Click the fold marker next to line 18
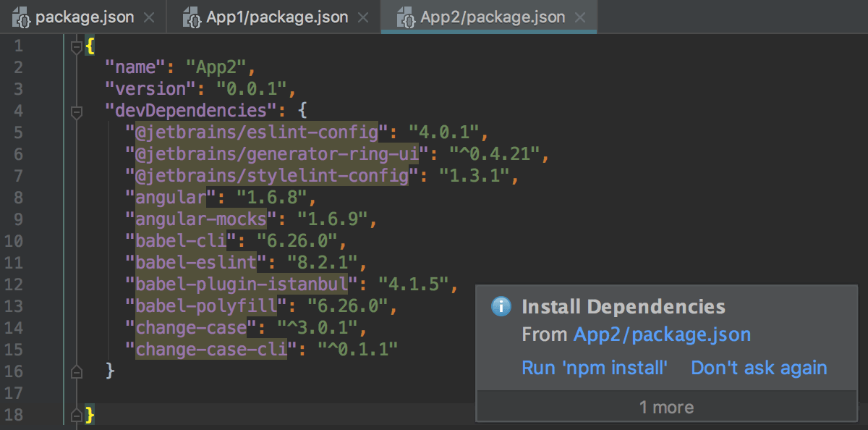The height and width of the screenshot is (430, 868). (75, 414)
